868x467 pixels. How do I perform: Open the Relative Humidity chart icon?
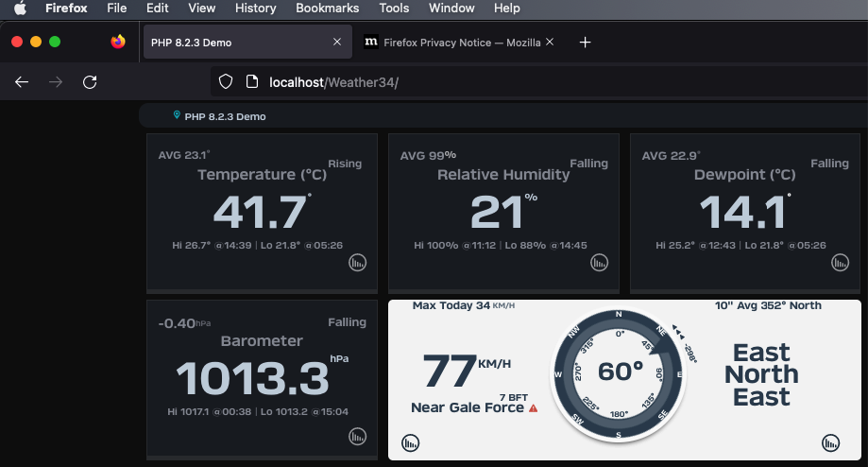599,263
